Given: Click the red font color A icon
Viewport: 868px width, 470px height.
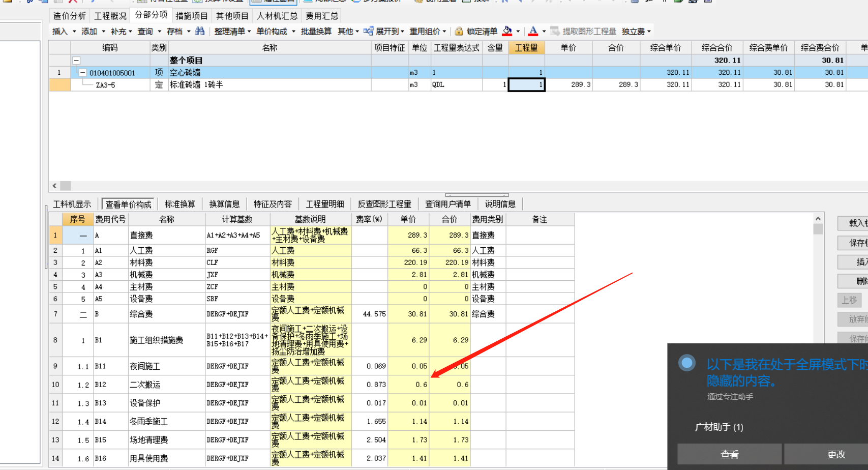Looking at the screenshot, I should pyautogui.click(x=533, y=31).
